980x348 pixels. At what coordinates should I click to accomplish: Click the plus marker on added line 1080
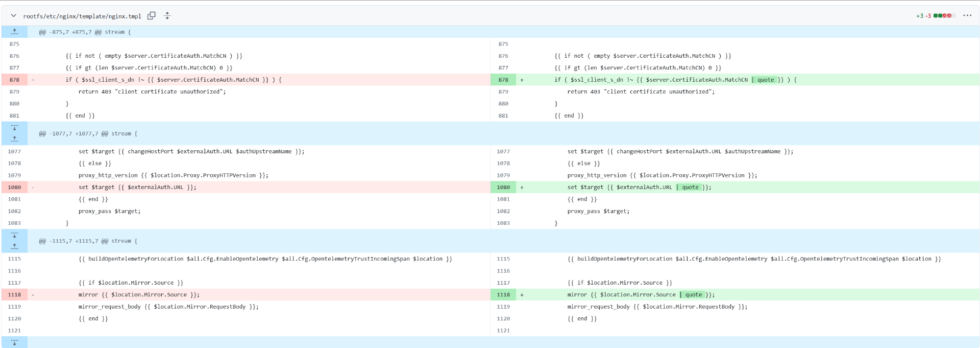[x=522, y=188]
